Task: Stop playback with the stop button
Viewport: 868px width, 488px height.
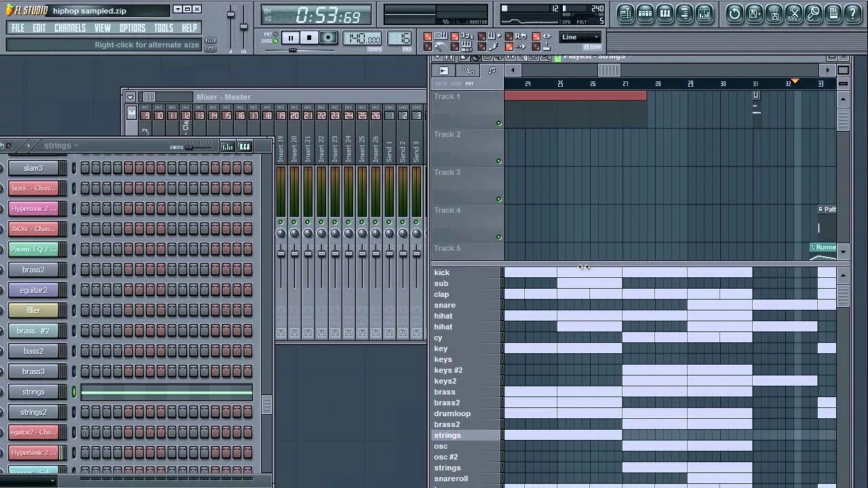Action: tap(309, 38)
